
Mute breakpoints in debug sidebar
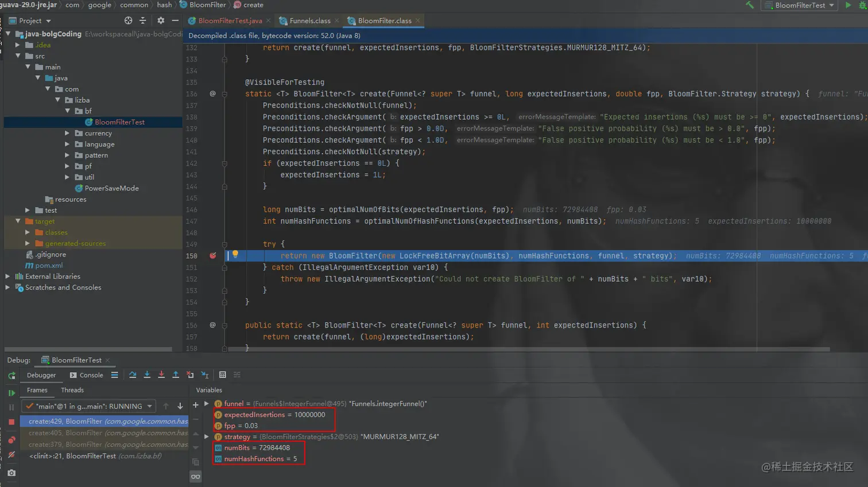[x=11, y=455]
